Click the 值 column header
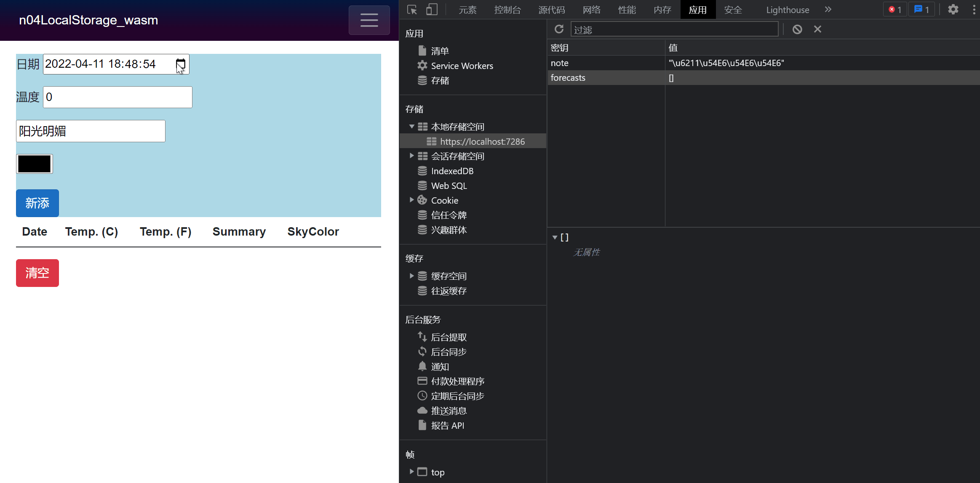The width and height of the screenshot is (980, 483). tap(822, 48)
